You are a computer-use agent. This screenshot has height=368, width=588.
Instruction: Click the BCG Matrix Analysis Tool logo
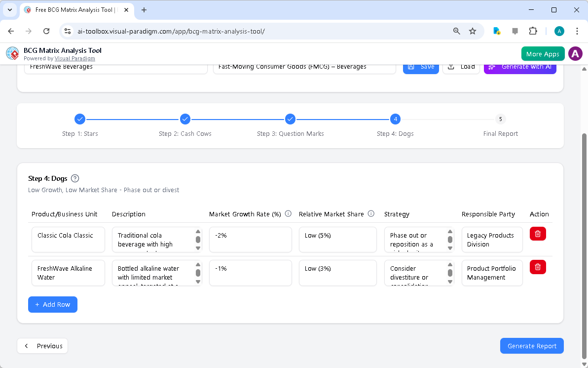click(x=12, y=53)
